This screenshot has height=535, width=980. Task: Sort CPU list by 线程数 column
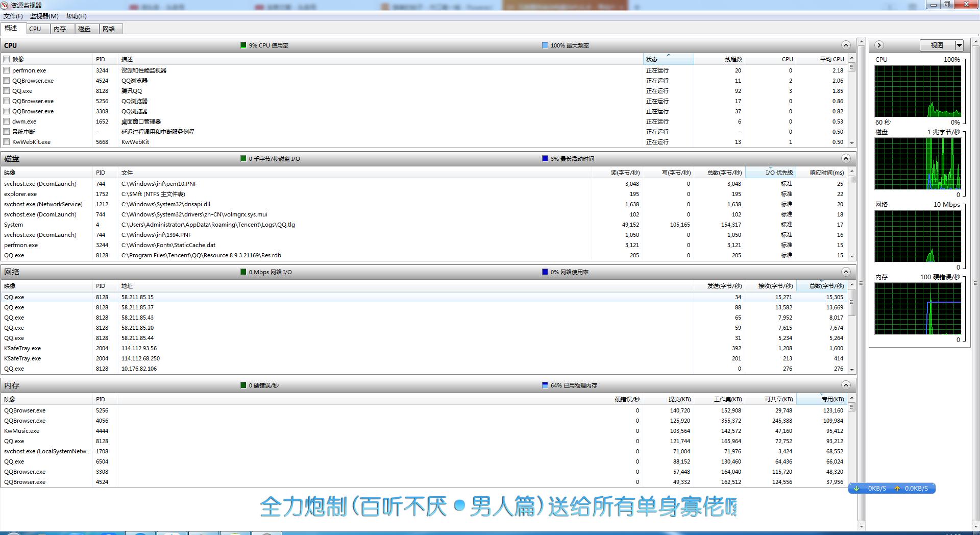click(720, 59)
